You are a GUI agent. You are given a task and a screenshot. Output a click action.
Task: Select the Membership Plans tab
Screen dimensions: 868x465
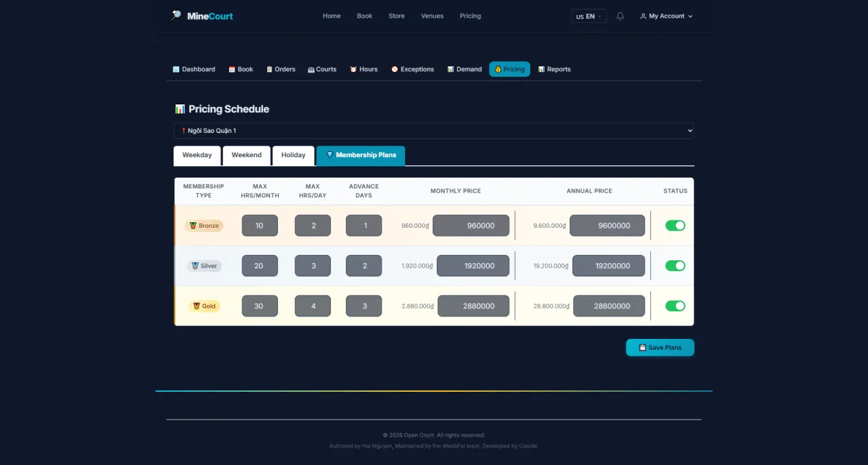pos(361,155)
